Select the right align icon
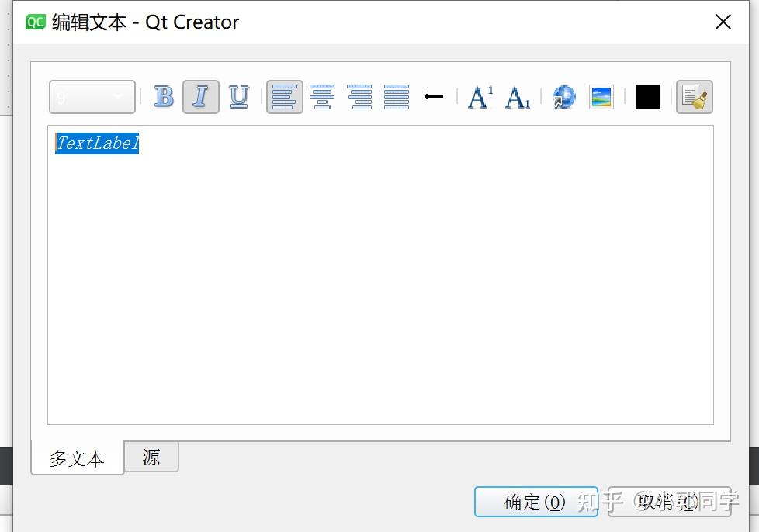Image resolution: width=759 pixels, height=532 pixels. (359, 96)
